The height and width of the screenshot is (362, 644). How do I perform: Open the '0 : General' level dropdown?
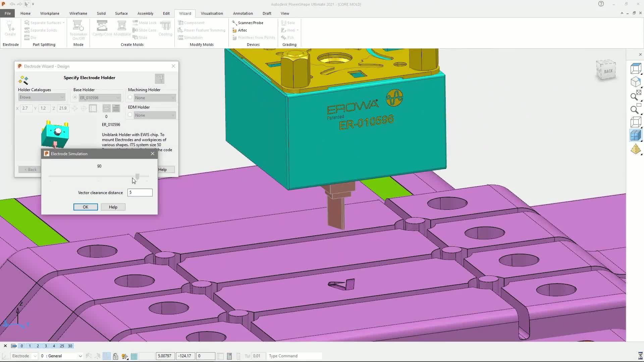pos(61,356)
